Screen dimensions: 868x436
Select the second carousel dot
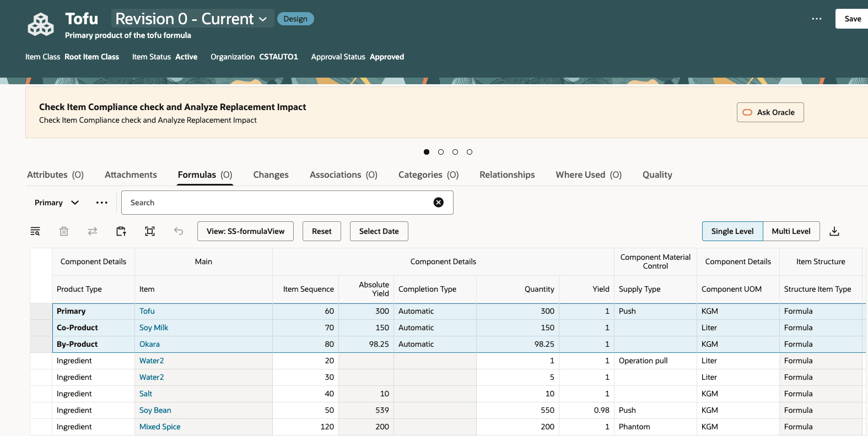pyautogui.click(x=441, y=152)
